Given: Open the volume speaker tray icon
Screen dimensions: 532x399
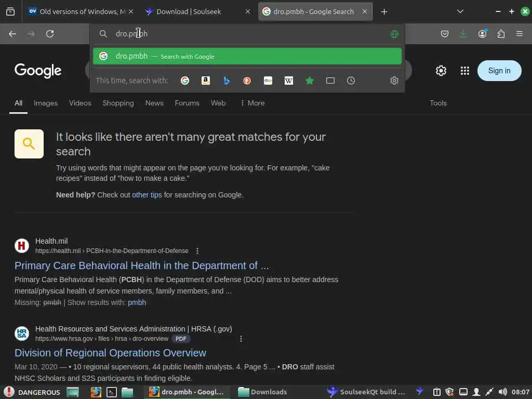Looking at the screenshot, I should pos(502,392).
